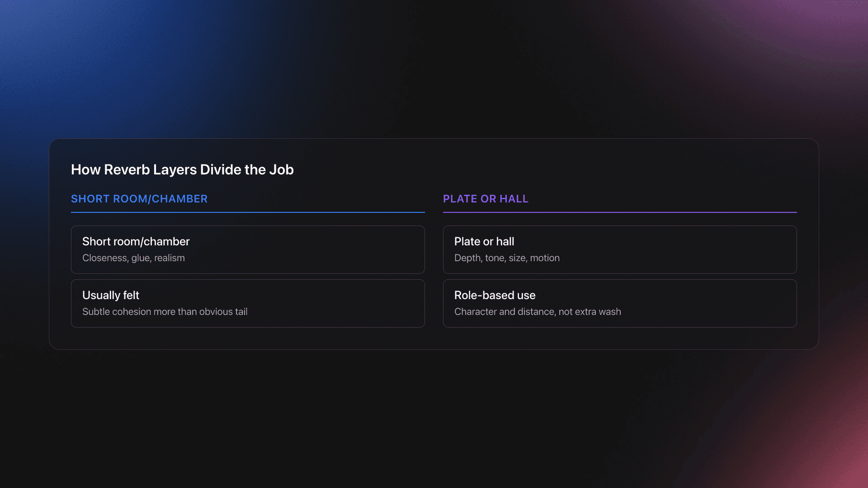The width and height of the screenshot is (868, 488).
Task: Click the "Short room/chamber" card heading
Action: [136, 241]
